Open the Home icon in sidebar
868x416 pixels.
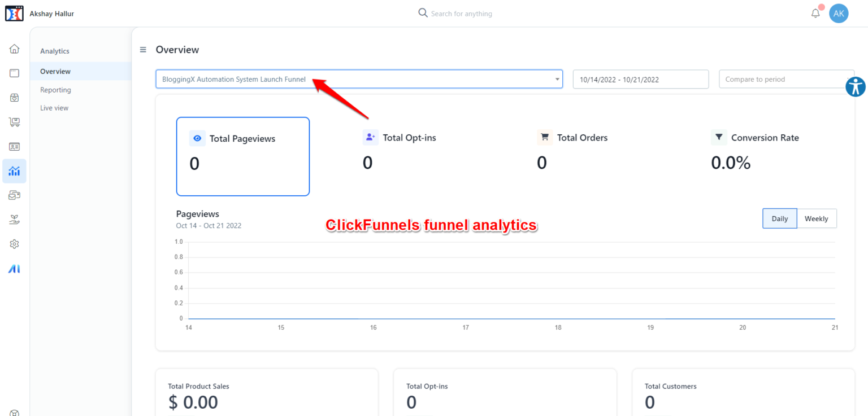14,49
